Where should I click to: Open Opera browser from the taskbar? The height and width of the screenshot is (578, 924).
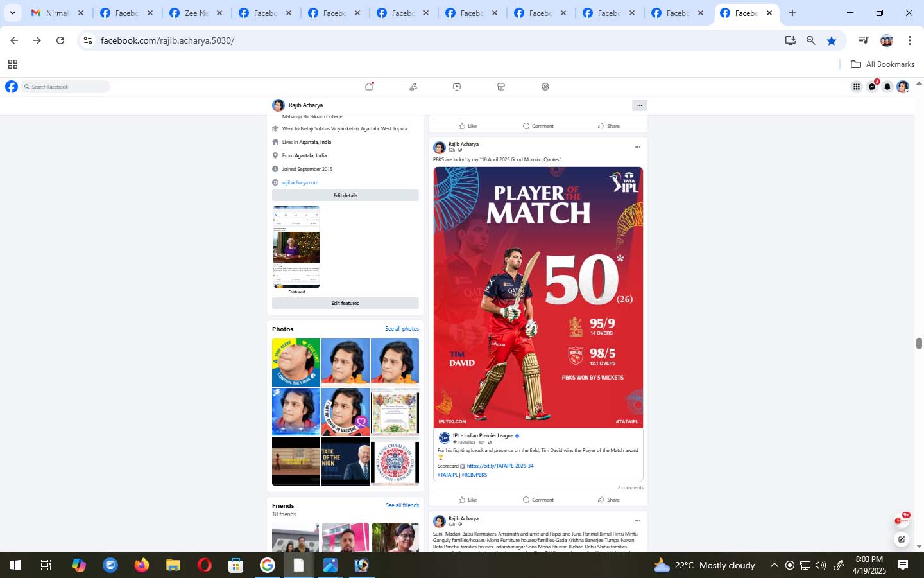click(x=205, y=565)
